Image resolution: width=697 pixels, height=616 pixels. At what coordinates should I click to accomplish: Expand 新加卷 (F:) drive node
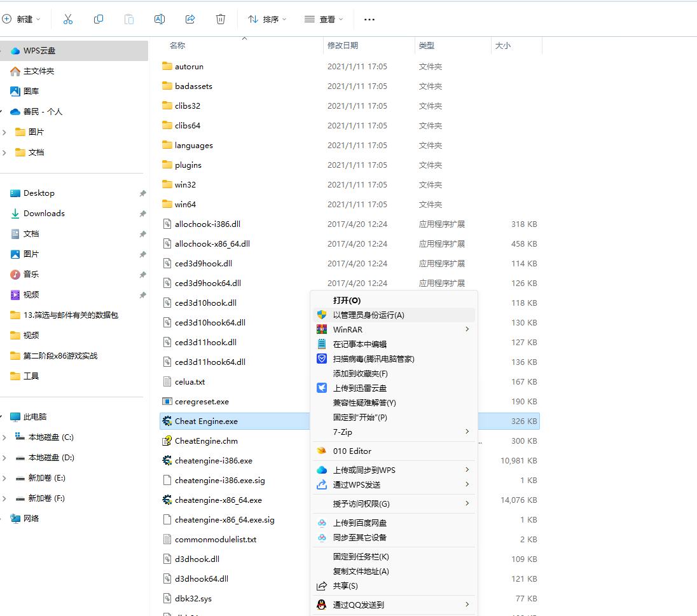click(x=4, y=498)
